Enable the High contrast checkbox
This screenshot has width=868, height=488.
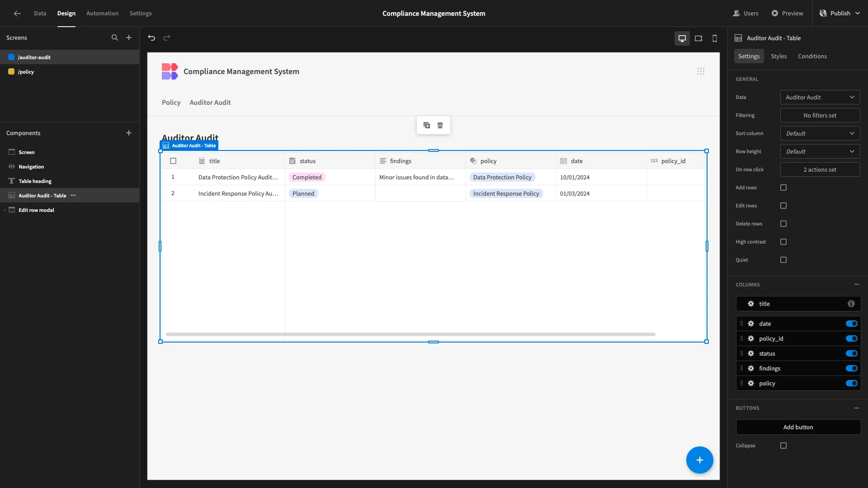click(783, 242)
